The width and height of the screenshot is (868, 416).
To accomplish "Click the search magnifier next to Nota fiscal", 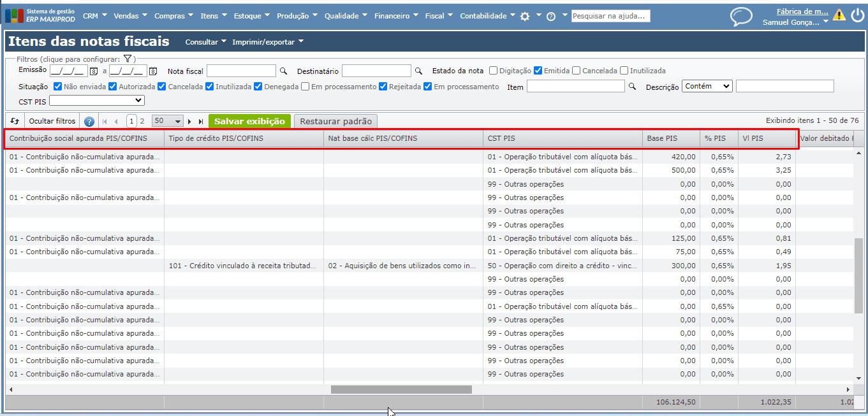I will click(284, 71).
